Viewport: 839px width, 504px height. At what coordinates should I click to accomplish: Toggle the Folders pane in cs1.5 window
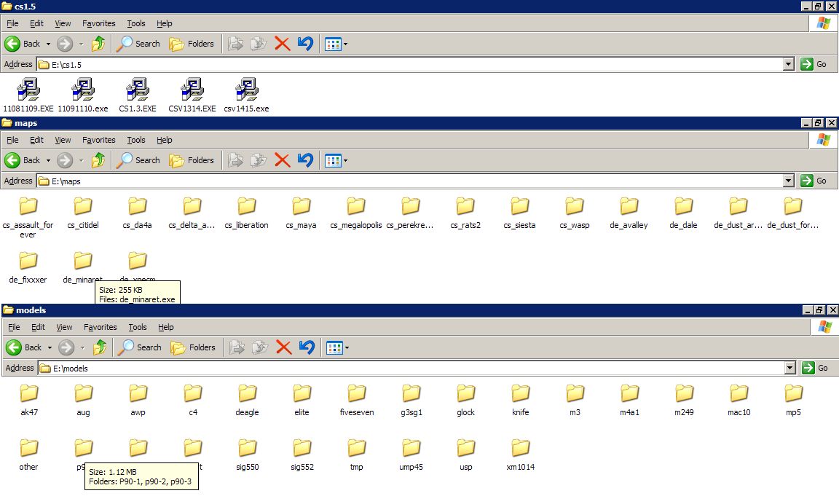coord(192,44)
